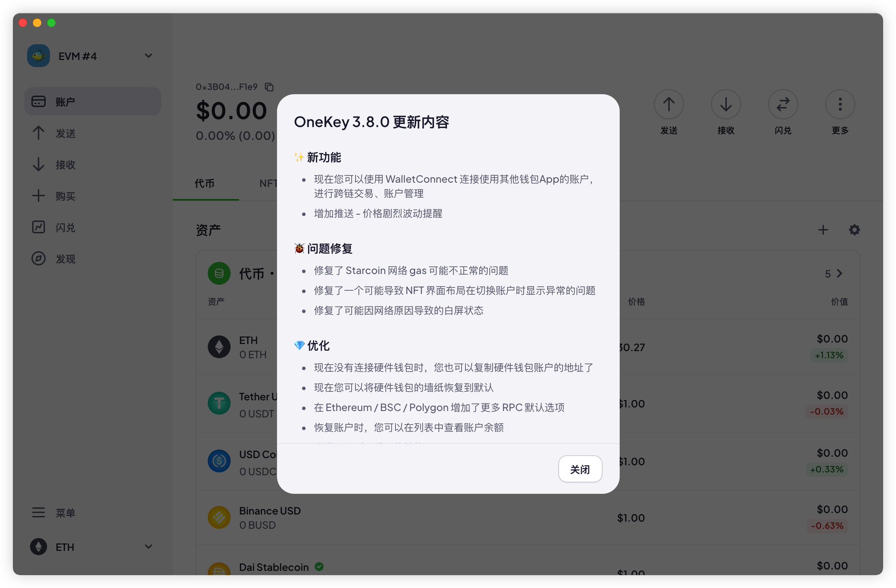Click the round 发送 up-arrow button
Image resolution: width=896 pixels, height=588 pixels.
pyautogui.click(x=668, y=104)
